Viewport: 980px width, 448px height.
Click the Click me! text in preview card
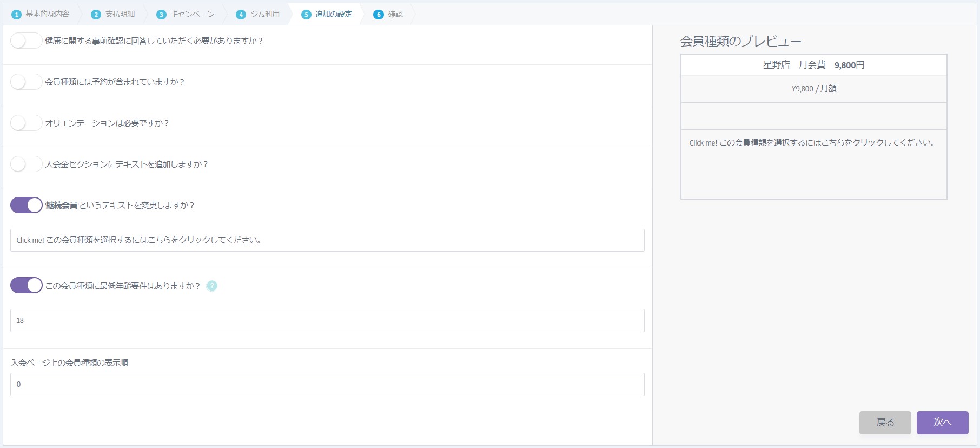813,143
